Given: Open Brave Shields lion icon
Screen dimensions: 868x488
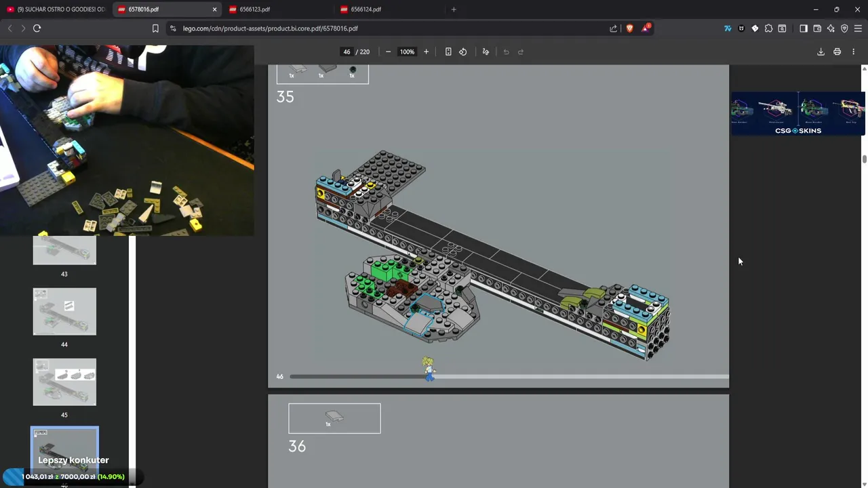Looking at the screenshot, I should 629,28.
